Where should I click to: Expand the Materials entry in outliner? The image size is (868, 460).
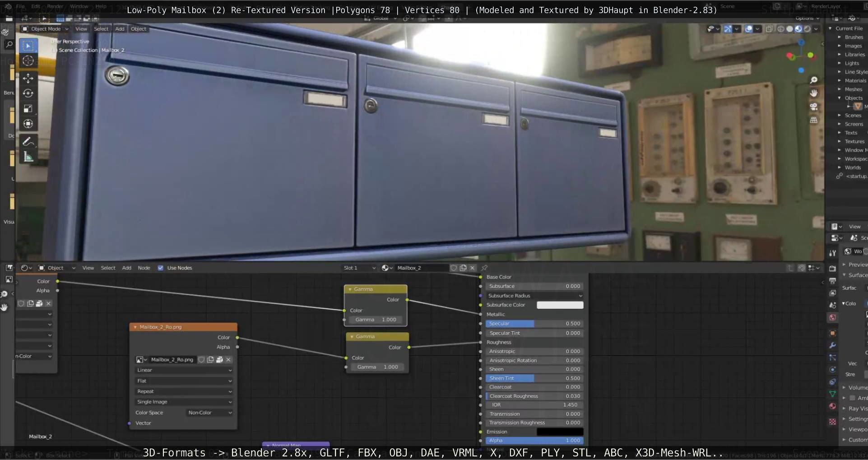840,80
